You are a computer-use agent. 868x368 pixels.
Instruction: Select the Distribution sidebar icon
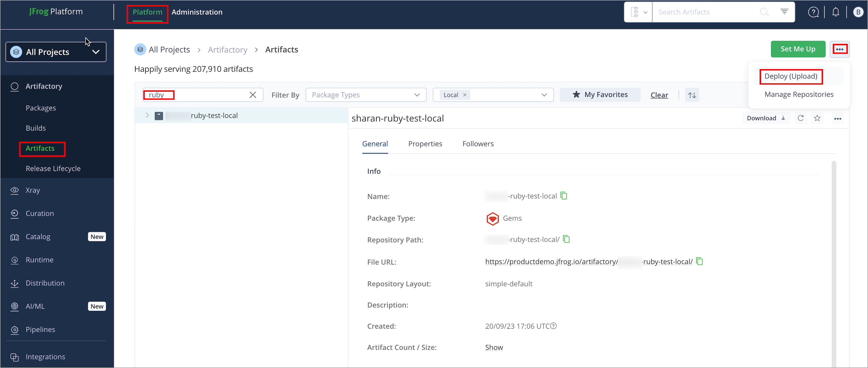pyautogui.click(x=15, y=283)
